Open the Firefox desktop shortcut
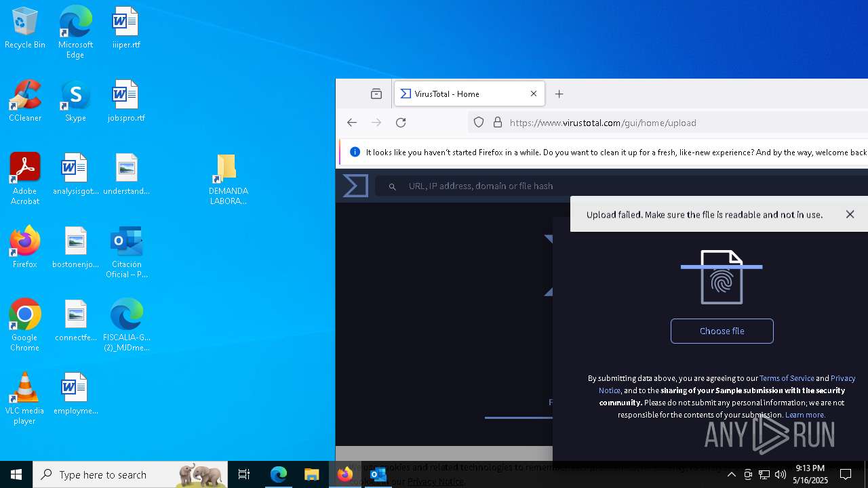Viewport: 868px width, 488px height. (x=25, y=248)
